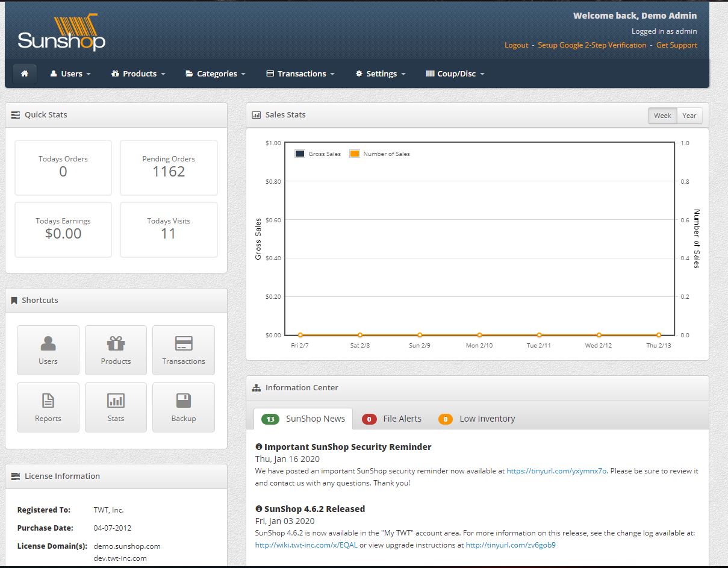Click the Information Center sitemap icon
The width and height of the screenshot is (728, 568).
[257, 388]
